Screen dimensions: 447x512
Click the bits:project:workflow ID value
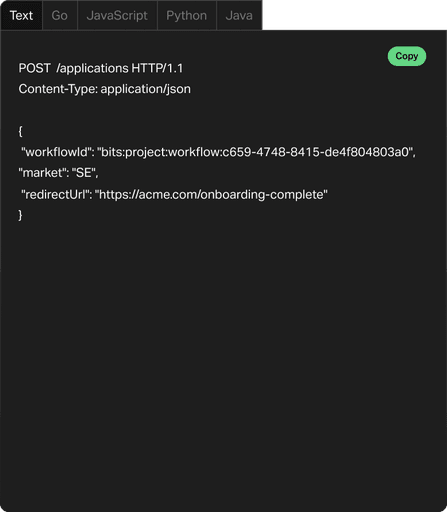click(255, 152)
